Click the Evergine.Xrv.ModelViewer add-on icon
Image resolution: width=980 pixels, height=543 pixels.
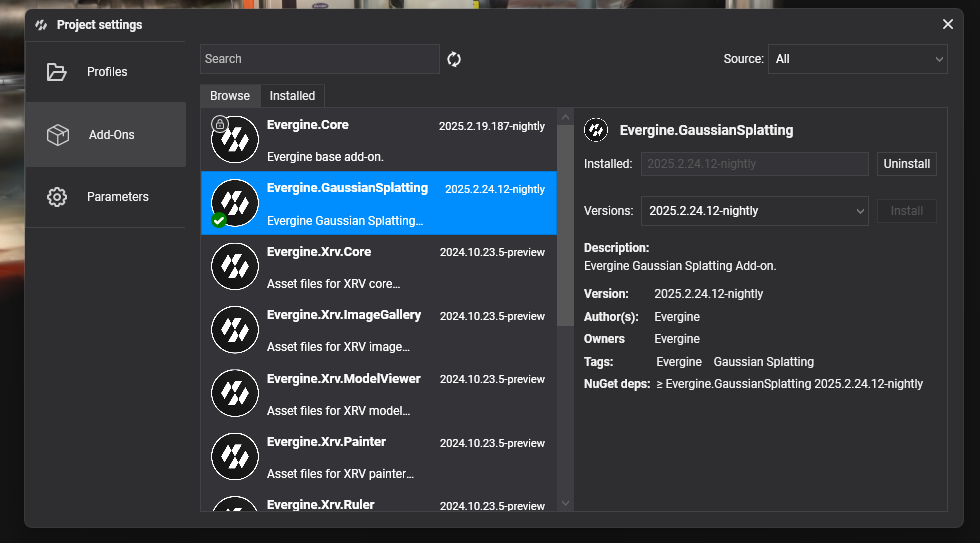coord(236,393)
